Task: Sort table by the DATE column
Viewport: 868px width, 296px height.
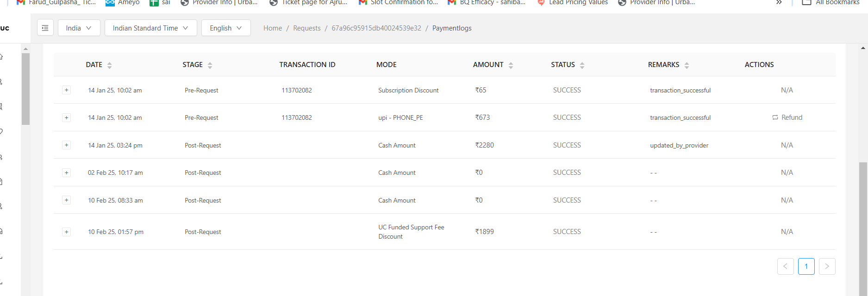Action: [109, 65]
